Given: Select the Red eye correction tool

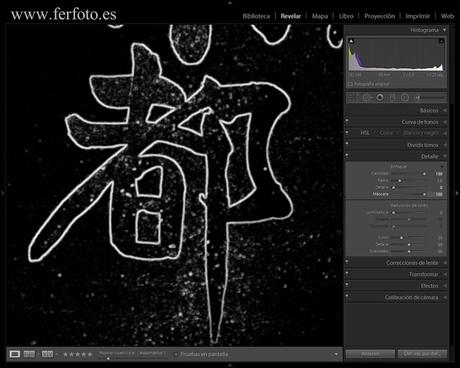Looking at the screenshot, I should (x=380, y=98).
